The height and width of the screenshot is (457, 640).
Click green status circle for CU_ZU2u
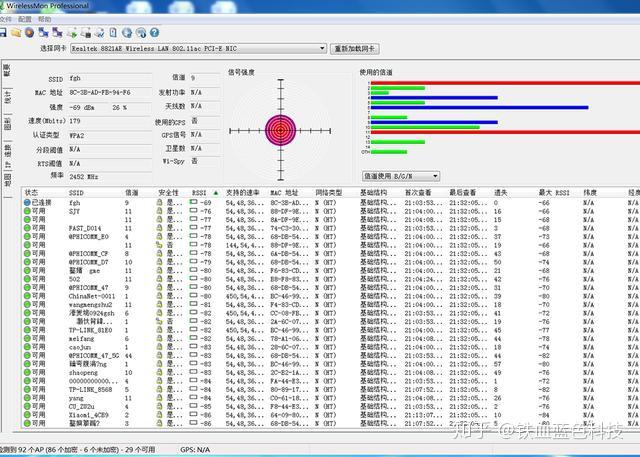point(27,406)
